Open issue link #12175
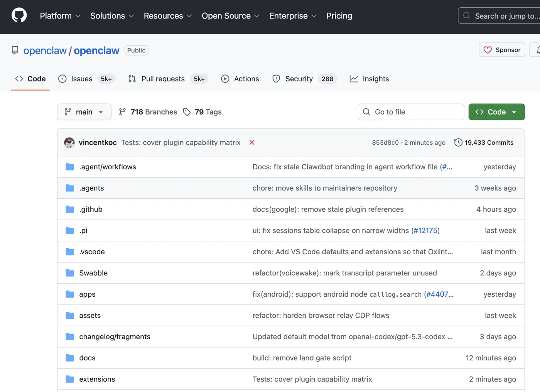Image resolution: width=540 pixels, height=392 pixels. 425,230
